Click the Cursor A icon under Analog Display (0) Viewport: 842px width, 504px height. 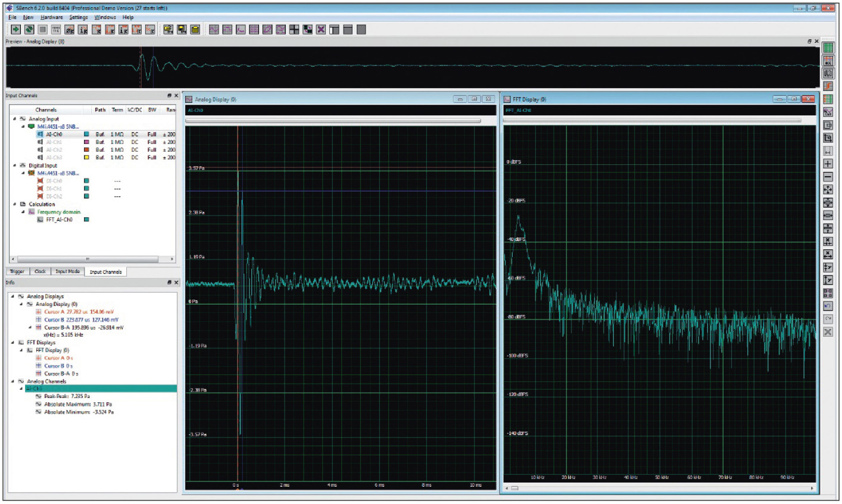pyautogui.click(x=39, y=312)
